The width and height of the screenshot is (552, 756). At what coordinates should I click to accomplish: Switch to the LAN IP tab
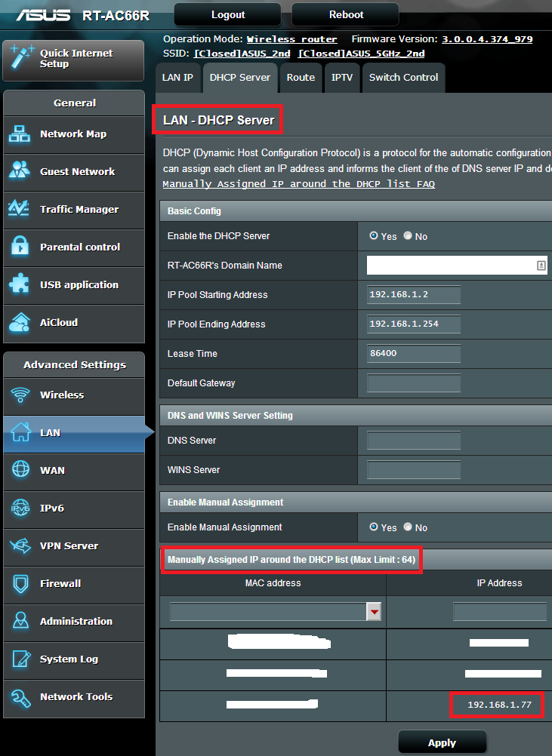pyautogui.click(x=178, y=78)
